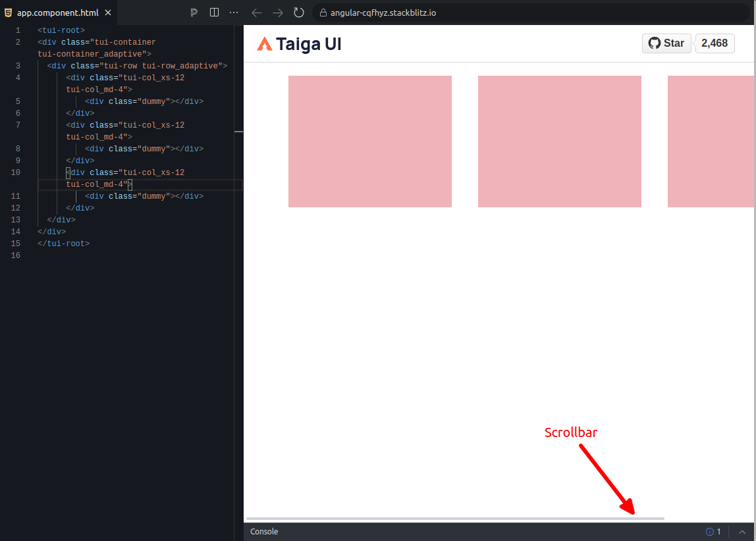This screenshot has width=756, height=541.
Task: Open the split editor icon
Action: click(x=214, y=12)
